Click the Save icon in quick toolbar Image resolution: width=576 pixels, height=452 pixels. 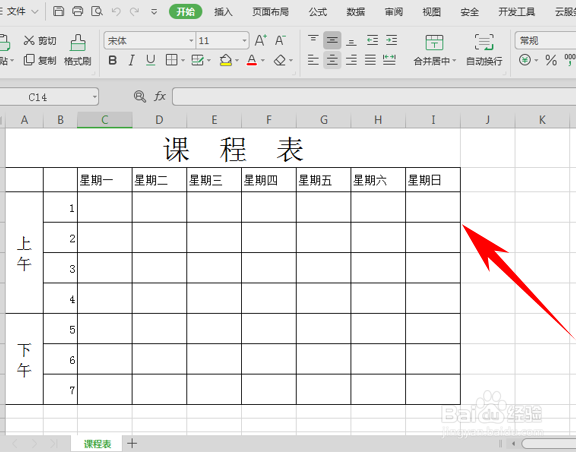click(58, 11)
